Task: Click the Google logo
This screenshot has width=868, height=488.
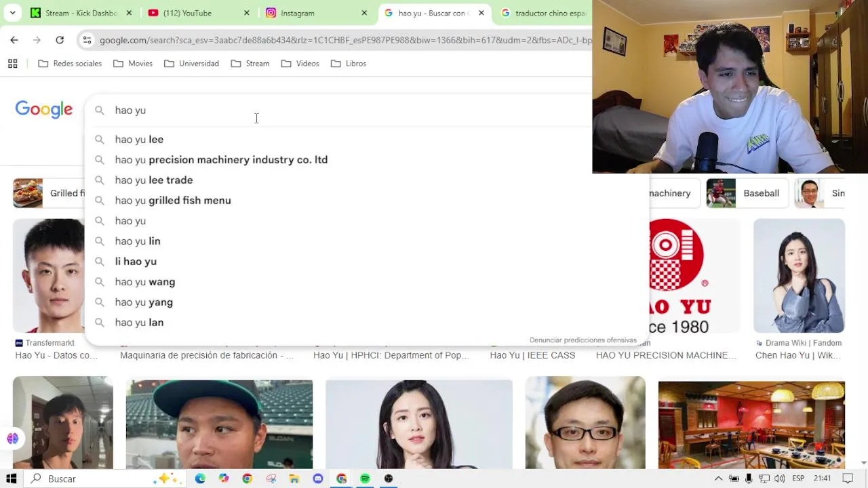Action: point(44,110)
